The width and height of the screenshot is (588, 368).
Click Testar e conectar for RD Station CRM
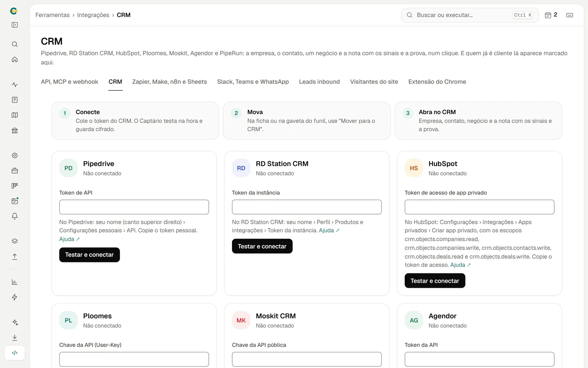point(262,246)
